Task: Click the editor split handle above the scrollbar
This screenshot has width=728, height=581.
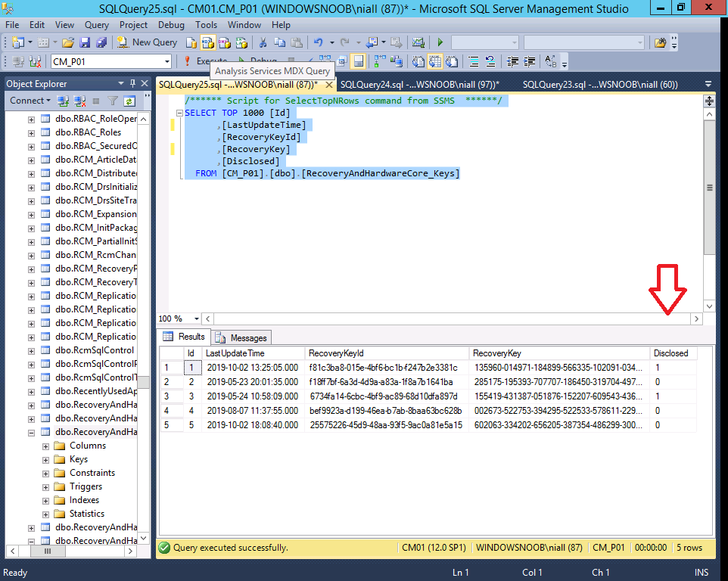Action: [709, 101]
